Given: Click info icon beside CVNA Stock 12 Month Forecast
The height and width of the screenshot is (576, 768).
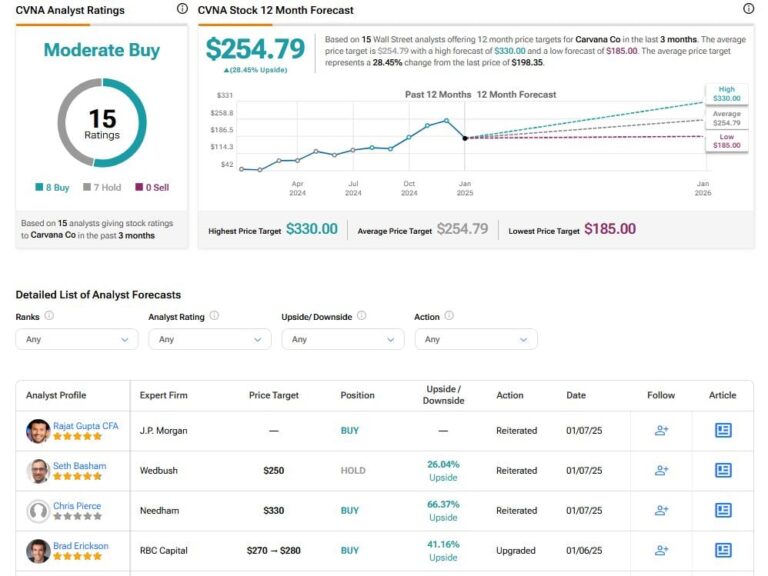Looking at the screenshot, I should coord(748,8).
